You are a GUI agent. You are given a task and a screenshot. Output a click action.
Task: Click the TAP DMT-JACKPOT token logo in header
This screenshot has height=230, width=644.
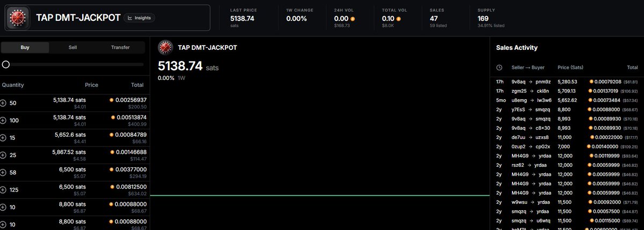coord(19,18)
